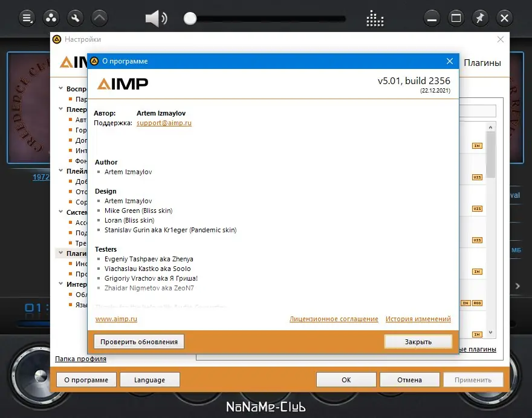Click the AIMP icon in О программе titlebar
This screenshot has height=418, width=532.
94,61
